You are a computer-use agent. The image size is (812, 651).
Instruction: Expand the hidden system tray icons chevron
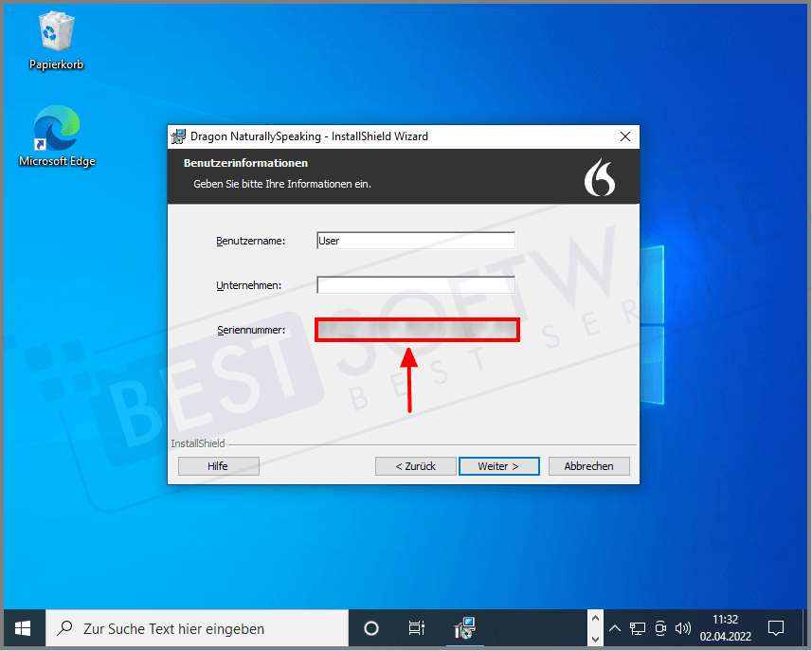(x=615, y=628)
